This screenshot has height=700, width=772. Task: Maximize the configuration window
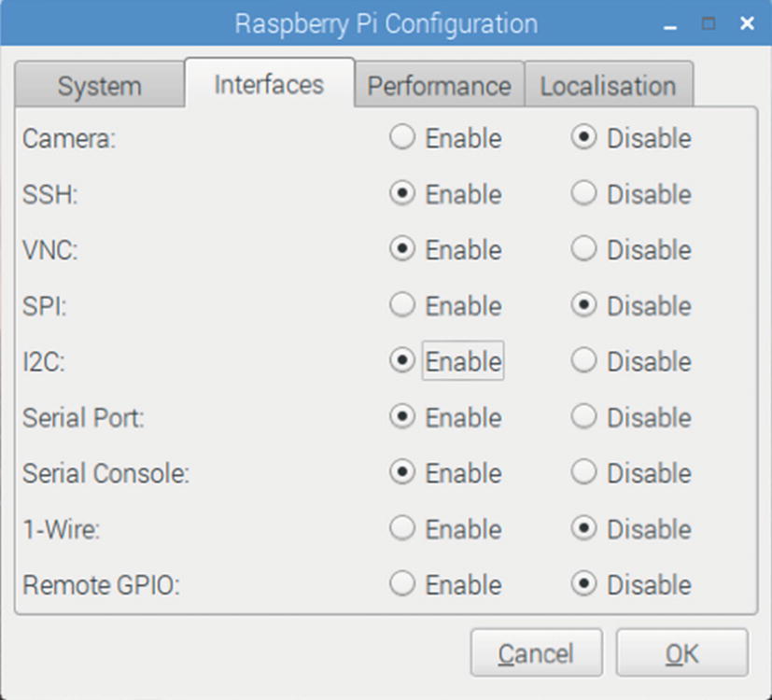[x=709, y=24]
